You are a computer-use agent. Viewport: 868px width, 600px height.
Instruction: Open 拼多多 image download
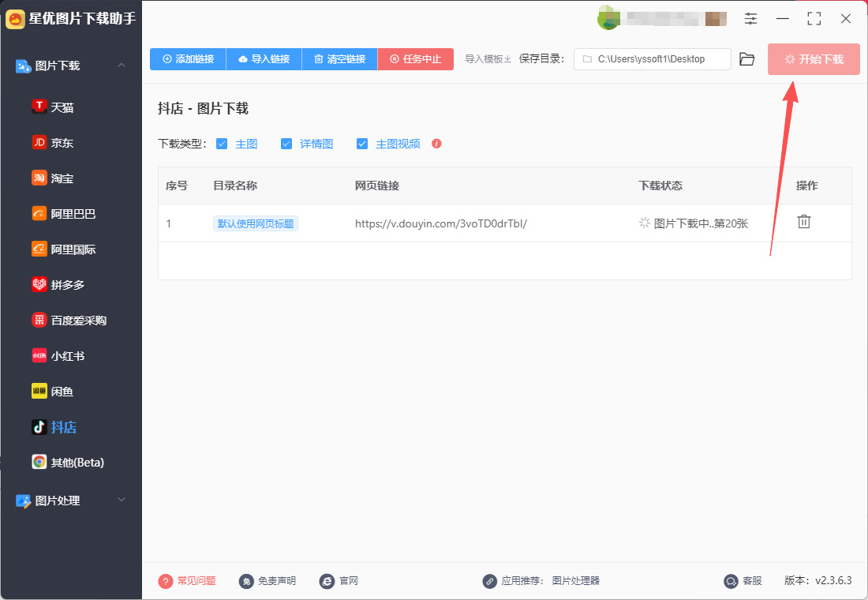click(58, 284)
